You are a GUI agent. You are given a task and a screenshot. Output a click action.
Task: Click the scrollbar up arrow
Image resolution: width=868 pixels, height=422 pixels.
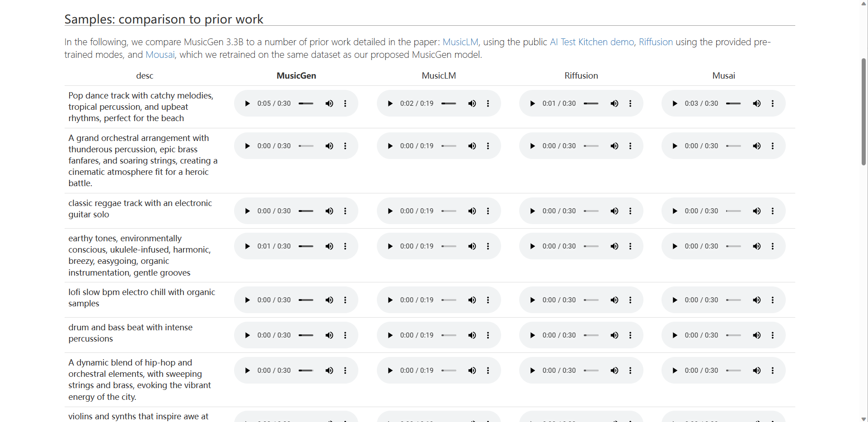pyautogui.click(x=864, y=4)
